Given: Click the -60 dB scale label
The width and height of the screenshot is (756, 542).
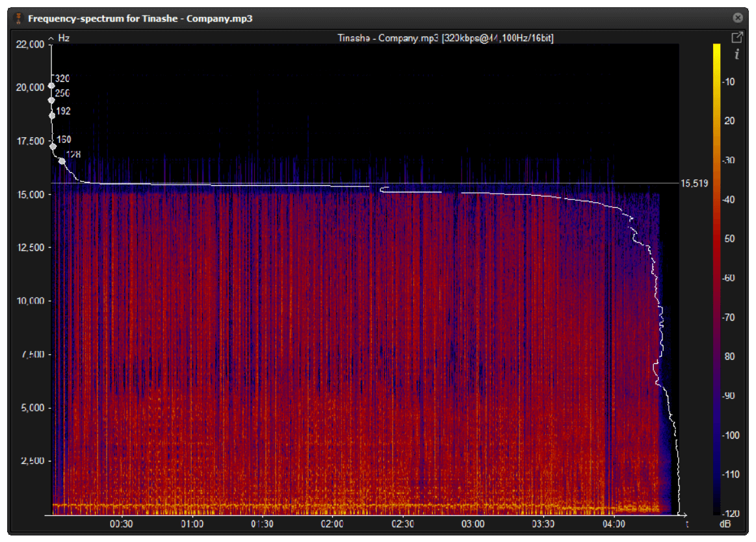Looking at the screenshot, I should [729, 278].
